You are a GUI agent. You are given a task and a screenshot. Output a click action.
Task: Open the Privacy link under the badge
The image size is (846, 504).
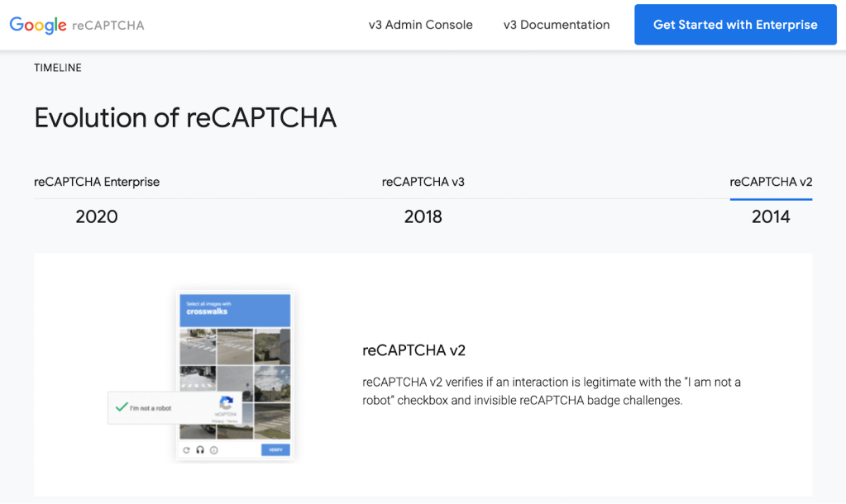[216, 421]
